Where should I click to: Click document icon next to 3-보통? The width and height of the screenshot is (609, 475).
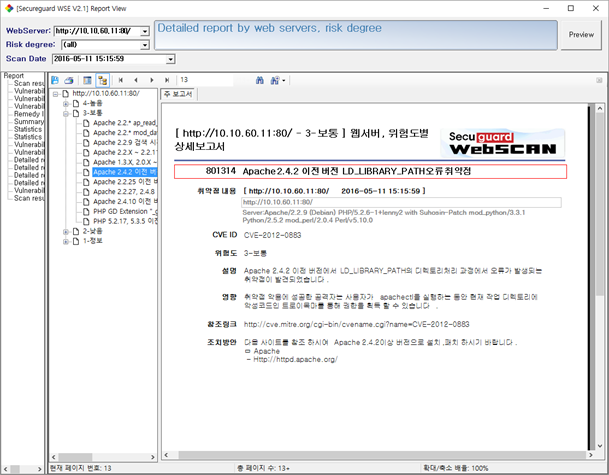76,113
